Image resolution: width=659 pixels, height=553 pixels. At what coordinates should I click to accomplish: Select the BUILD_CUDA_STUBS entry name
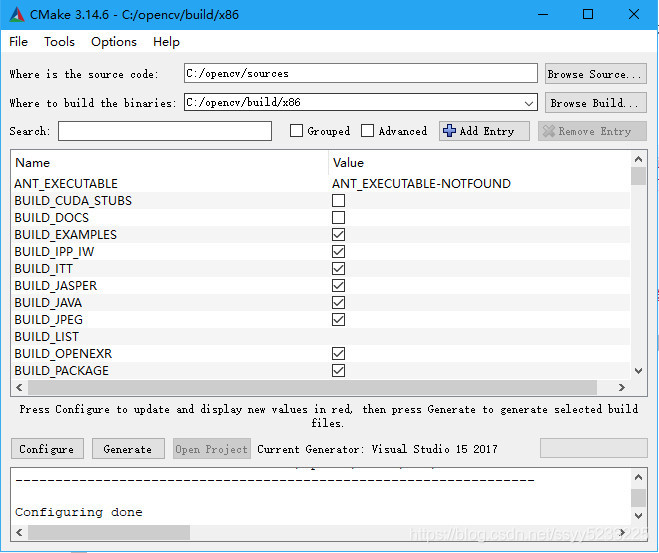tap(73, 201)
